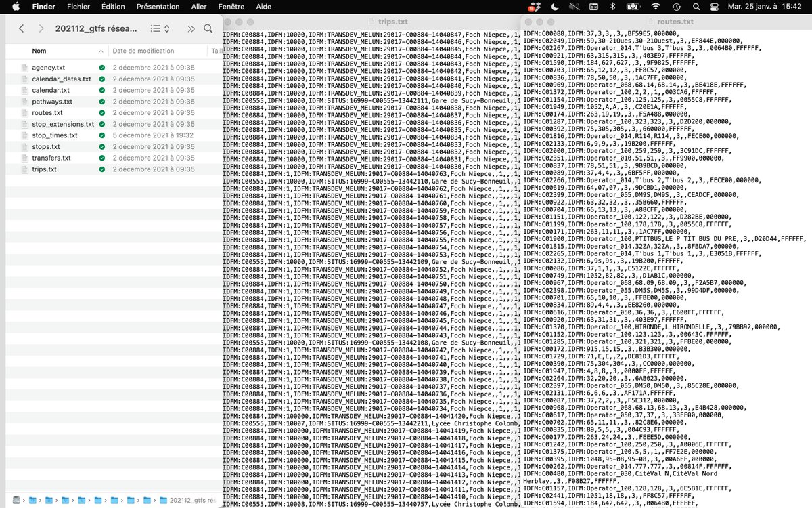Select the file name calendar_dates.txt
Viewport: 812px width, 508px height.
point(61,79)
